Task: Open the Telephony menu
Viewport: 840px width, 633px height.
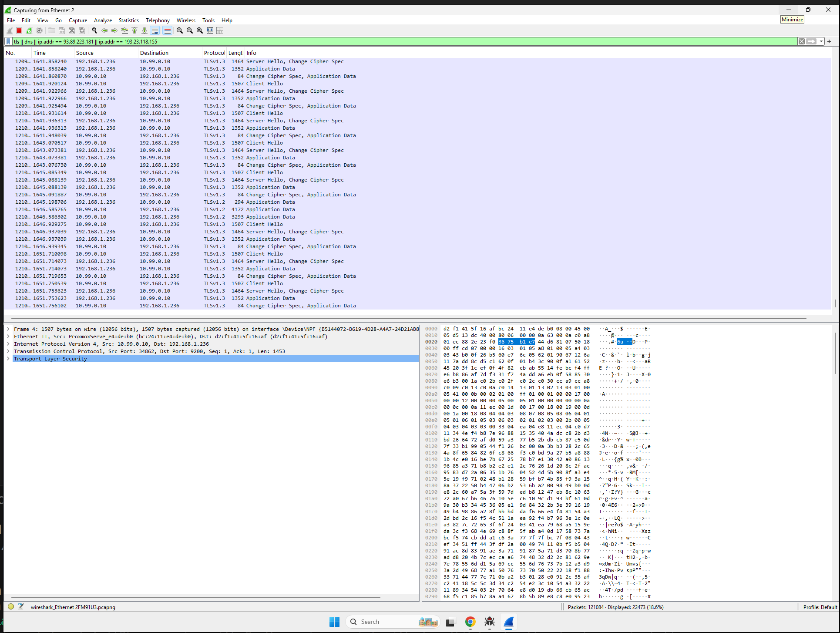Action: [158, 20]
